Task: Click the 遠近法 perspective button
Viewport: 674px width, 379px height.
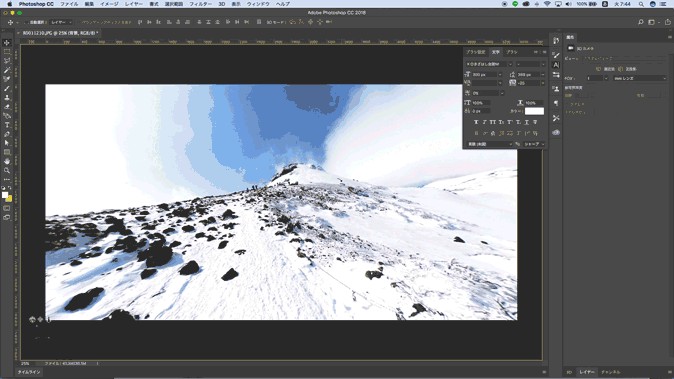Action: click(x=606, y=69)
